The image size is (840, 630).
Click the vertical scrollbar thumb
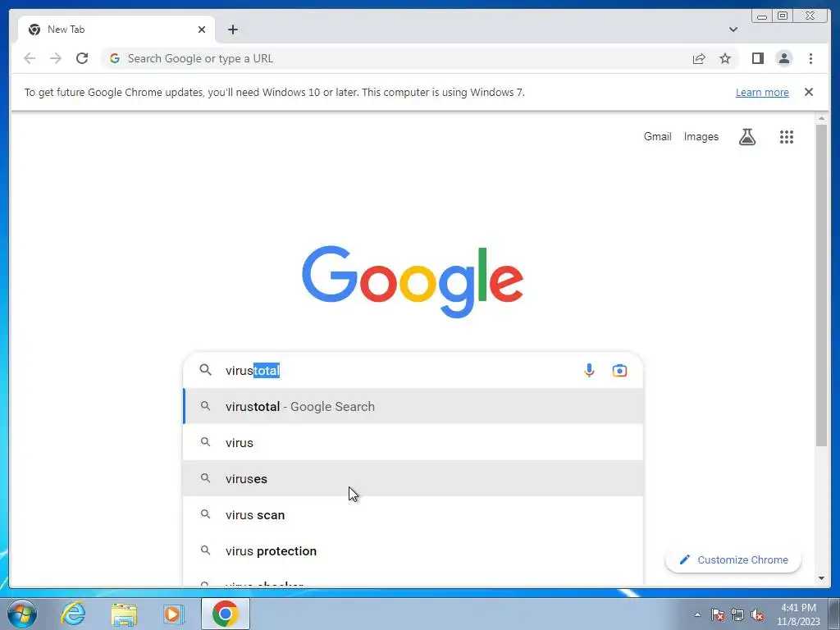[x=821, y=285]
